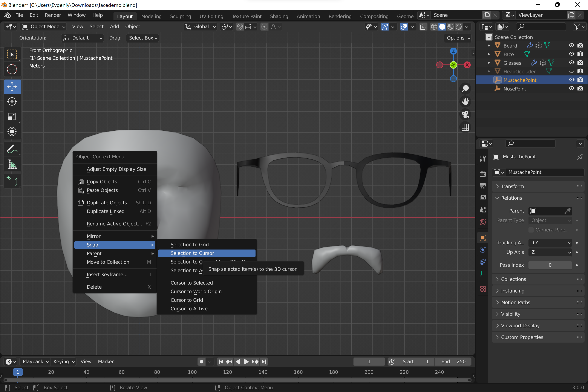Switch to the Sculpting workspace tab
The height and width of the screenshot is (392, 588).
[180, 16]
